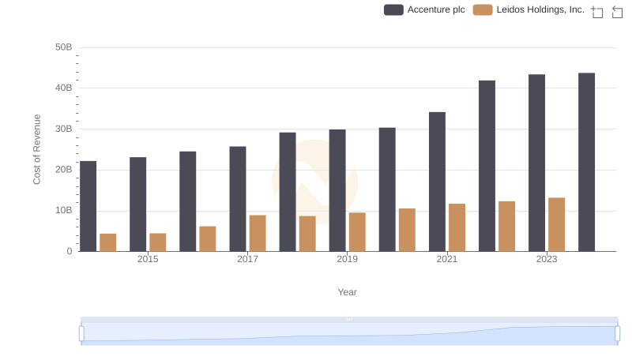Click the Leidos bar for 2020
632x364 pixels.
(x=407, y=230)
